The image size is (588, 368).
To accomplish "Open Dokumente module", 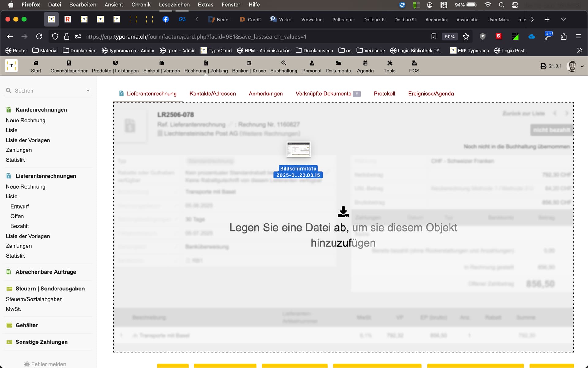I will (338, 66).
